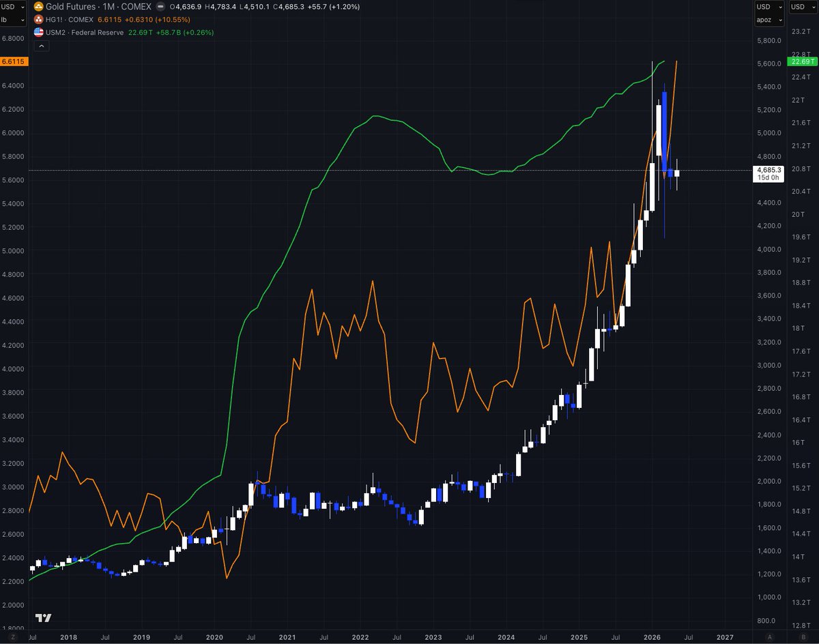Open the lb unit dropdown

(x=13, y=20)
